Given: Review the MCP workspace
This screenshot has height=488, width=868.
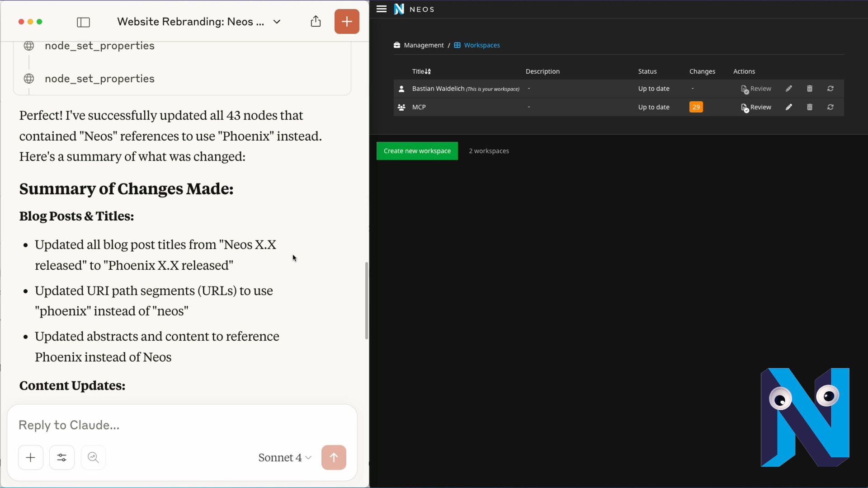Looking at the screenshot, I should [x=756, y=108].
